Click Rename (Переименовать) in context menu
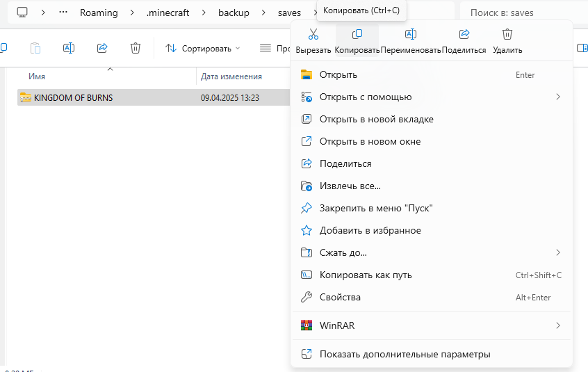The width and height of the screenshot is (588, 372). point(410,40)
